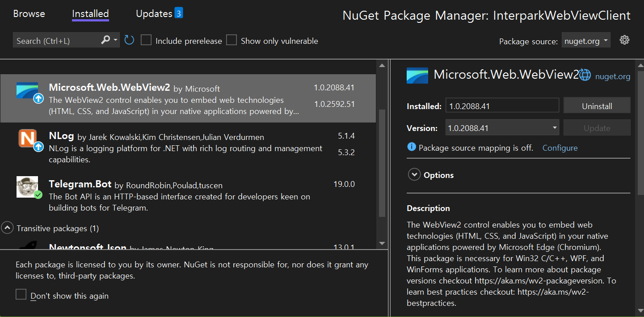The image size is (644, 317).
Task: Click NLog latest version 5.3.2
Action: coord(346,152)
